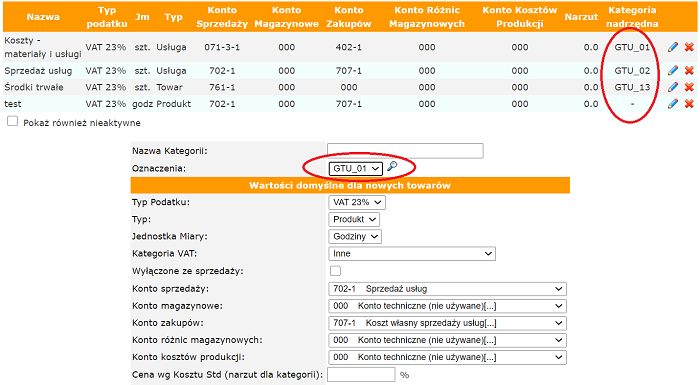Click the '071-3-1' sales account cell
This screenshot has height=385, width=700.
[x=222, y=47]
